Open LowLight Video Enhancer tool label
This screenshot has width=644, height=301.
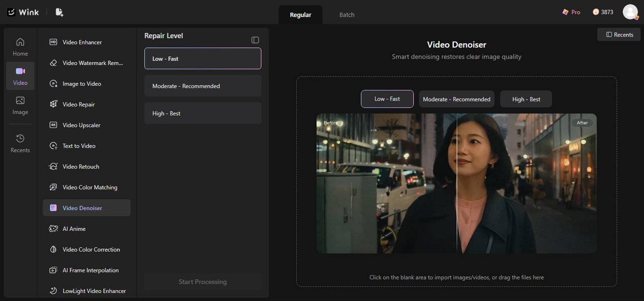(x=94, y=291)
